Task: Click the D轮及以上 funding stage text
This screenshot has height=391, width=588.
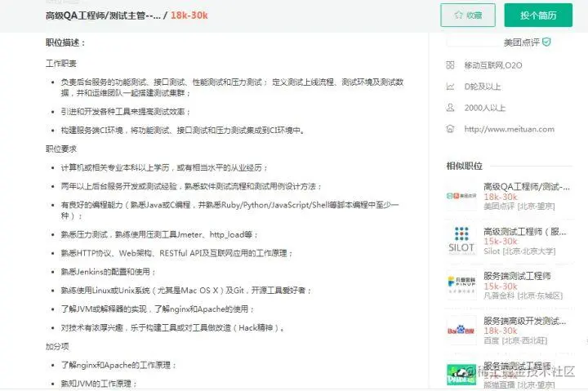Action: pyautogui.click(x=483, y=87)
